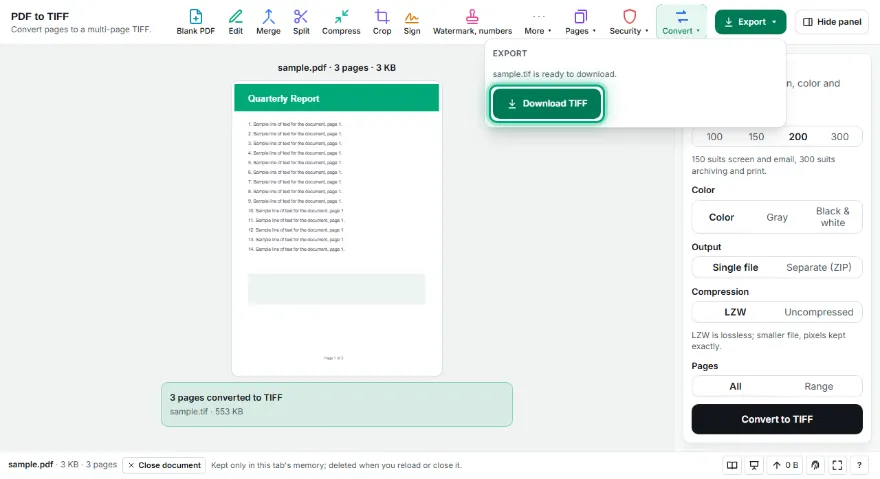
Task: Click the upload 0 B indicator
Action: pos(785,465)
